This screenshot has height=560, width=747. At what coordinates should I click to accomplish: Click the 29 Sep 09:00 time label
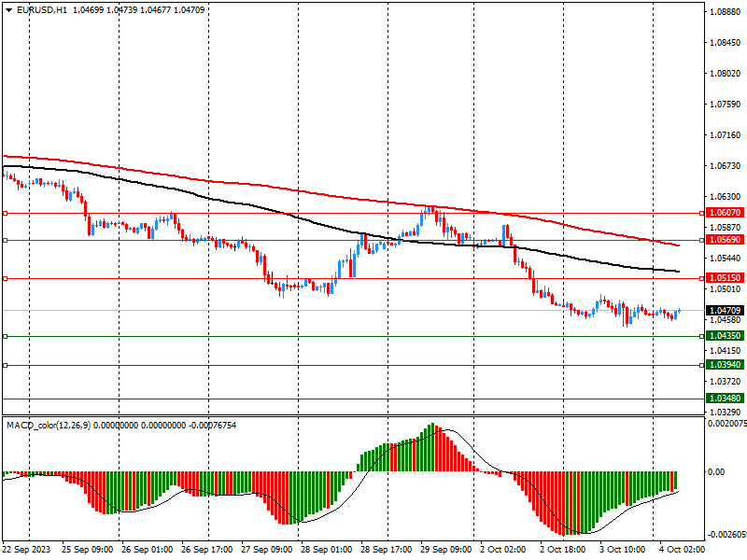tap(444, 551)
